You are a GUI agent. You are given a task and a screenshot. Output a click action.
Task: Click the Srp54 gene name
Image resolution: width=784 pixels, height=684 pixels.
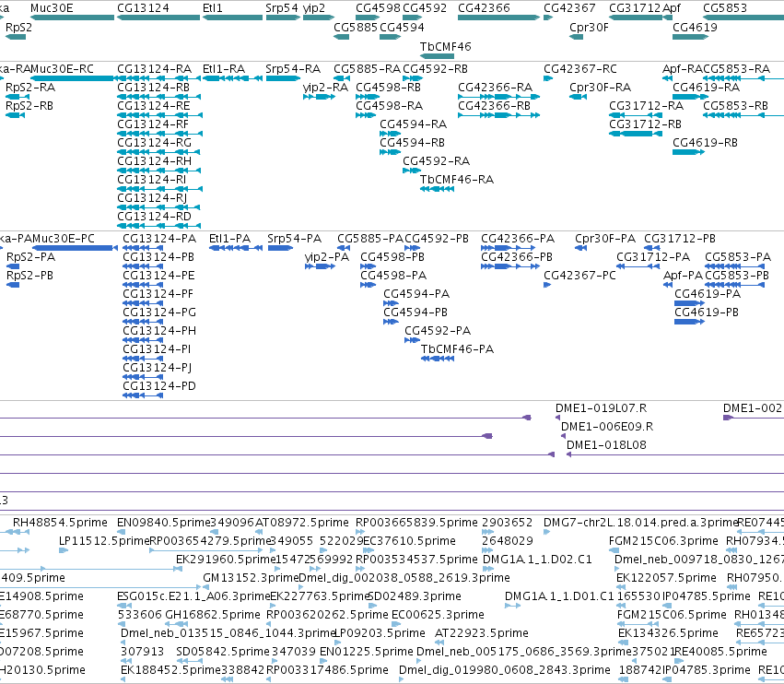pyautogui.click(x=282, y=8)
